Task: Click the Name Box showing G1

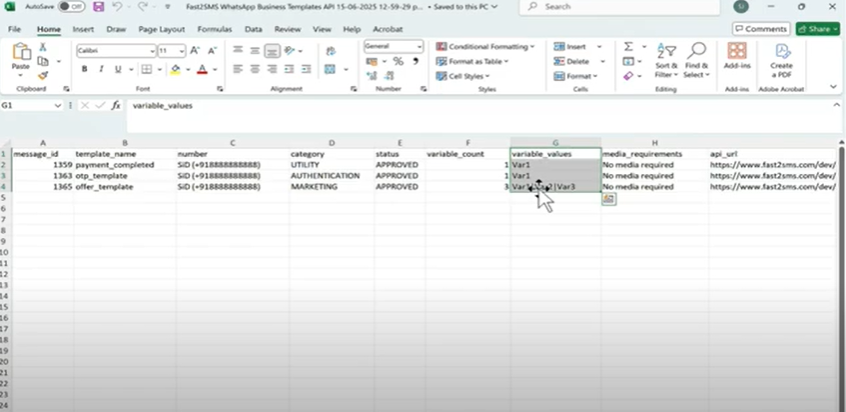Action: [x=28, y=105]
